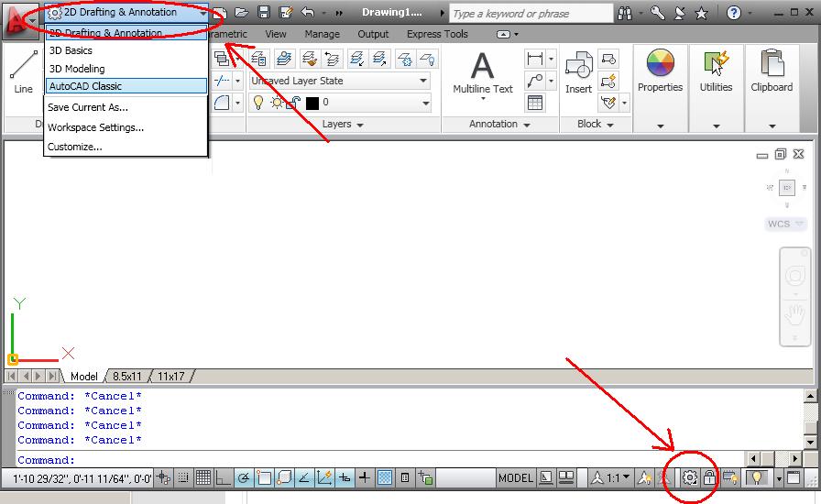Click the Save icon in quick access toolbar
Screen dimensions: 821x504
(264, 13)
